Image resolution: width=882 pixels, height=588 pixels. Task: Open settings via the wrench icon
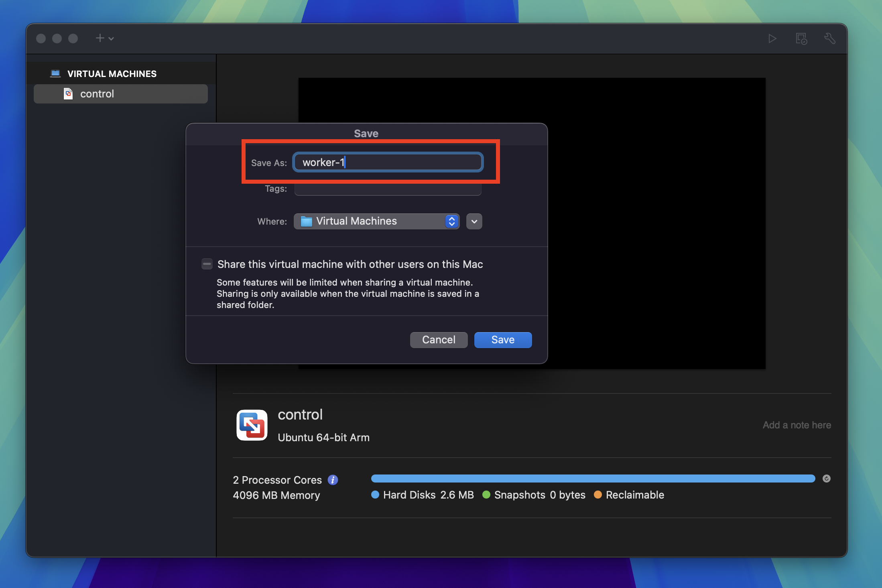click(x=829, y=39)
